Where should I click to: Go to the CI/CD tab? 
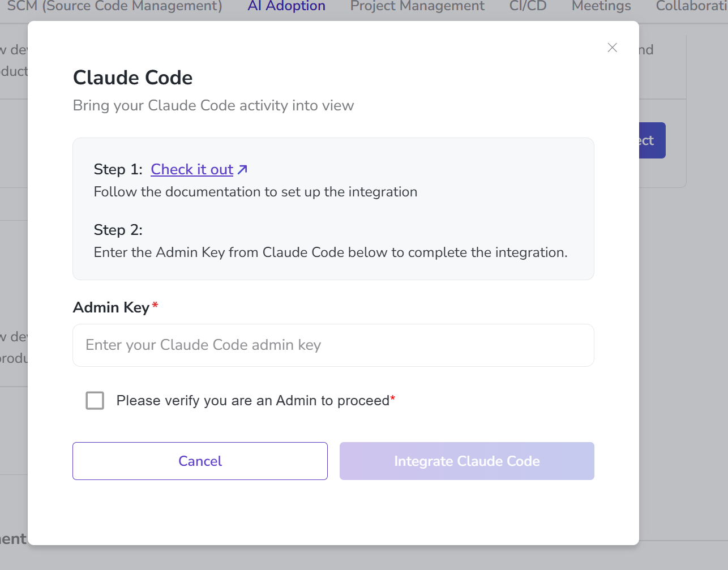click(x=528, y=6)
